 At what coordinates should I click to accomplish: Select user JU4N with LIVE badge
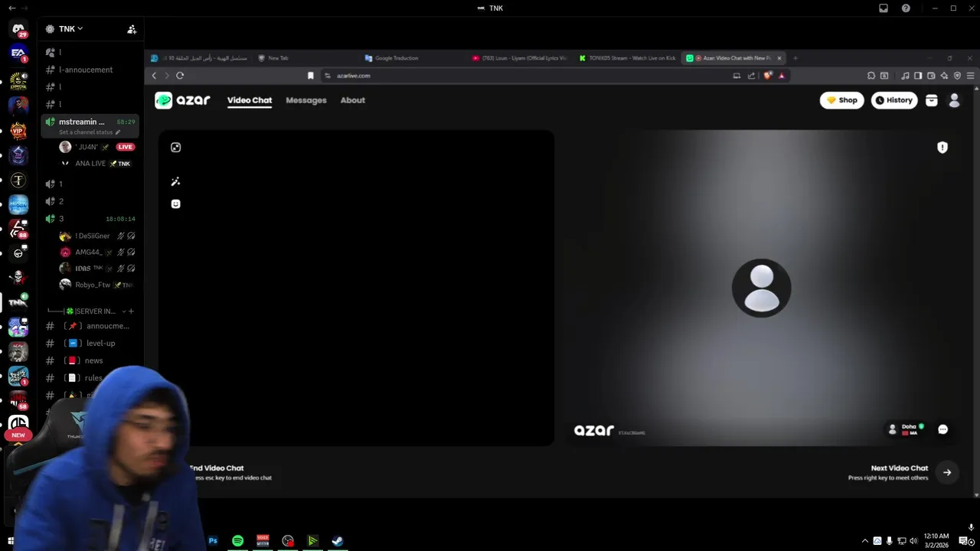[x=96, y=147]
